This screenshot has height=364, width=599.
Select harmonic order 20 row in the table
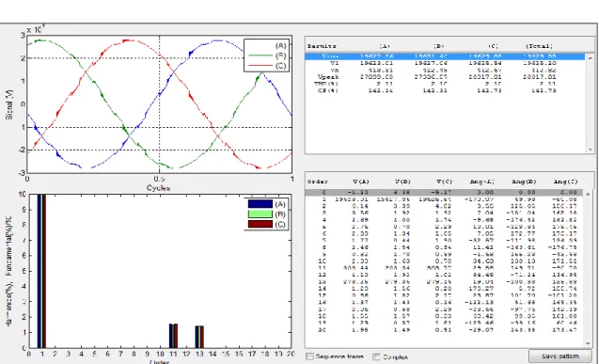(x=444, y=329)
